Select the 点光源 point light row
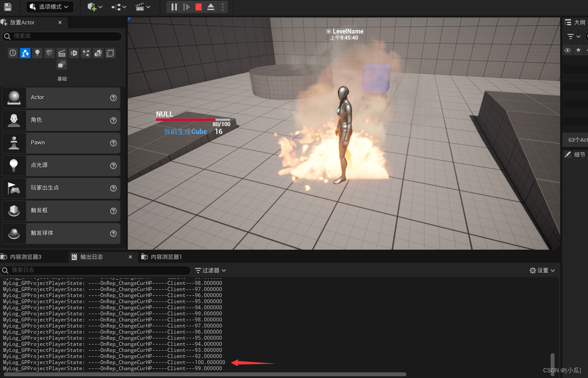 click(61, 165)
